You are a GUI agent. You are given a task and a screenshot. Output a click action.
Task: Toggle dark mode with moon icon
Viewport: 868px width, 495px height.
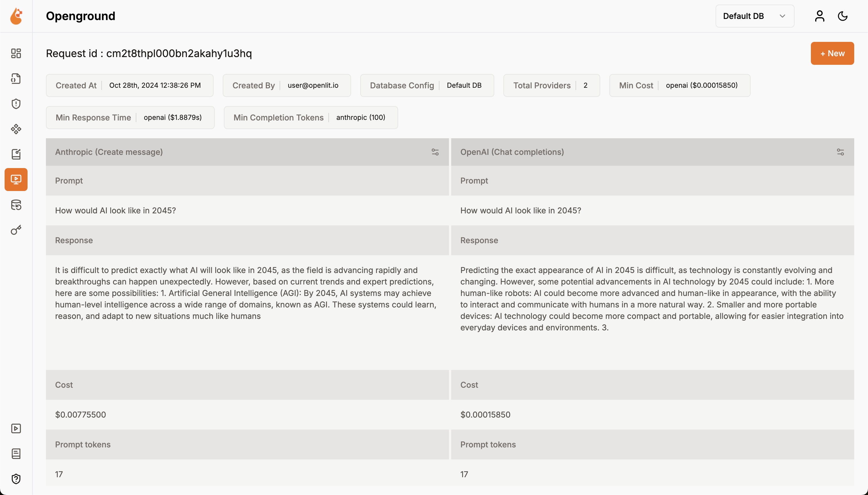pyautogui.click(x=842, y=16)
